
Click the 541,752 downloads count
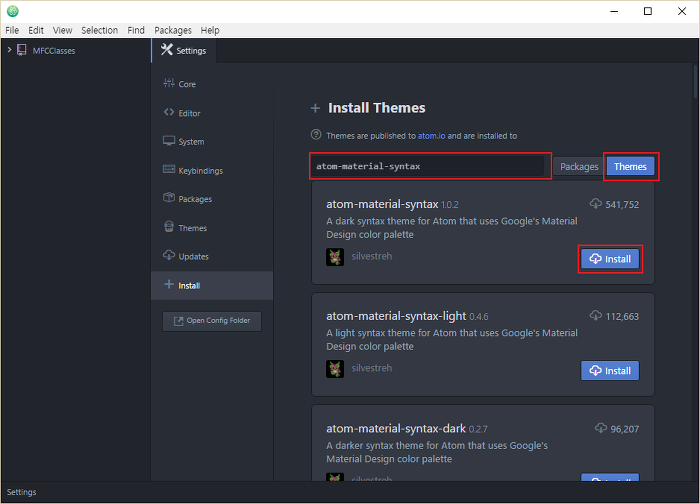[622, 204]
